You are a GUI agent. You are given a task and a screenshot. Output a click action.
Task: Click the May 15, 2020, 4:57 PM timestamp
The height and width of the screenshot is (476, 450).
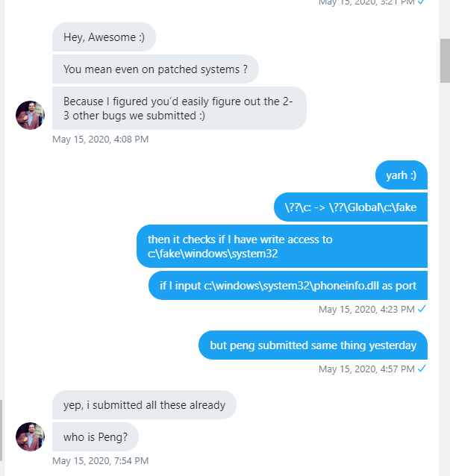[x=366, y=369]
